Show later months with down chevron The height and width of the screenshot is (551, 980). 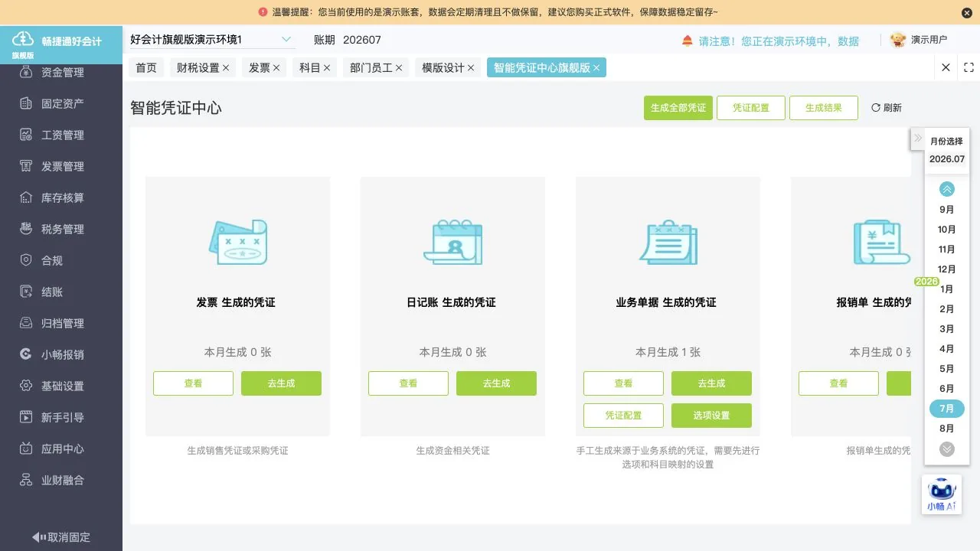click(947, 449)
